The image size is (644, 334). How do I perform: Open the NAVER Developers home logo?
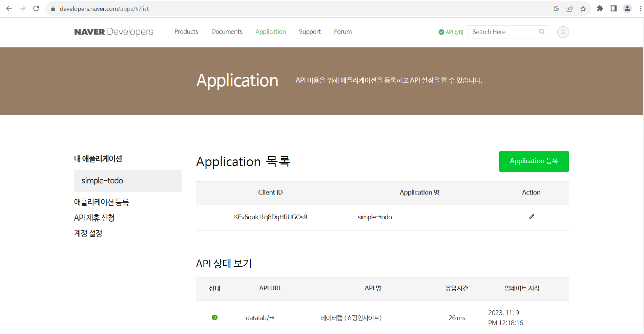[x=114, y=32]
